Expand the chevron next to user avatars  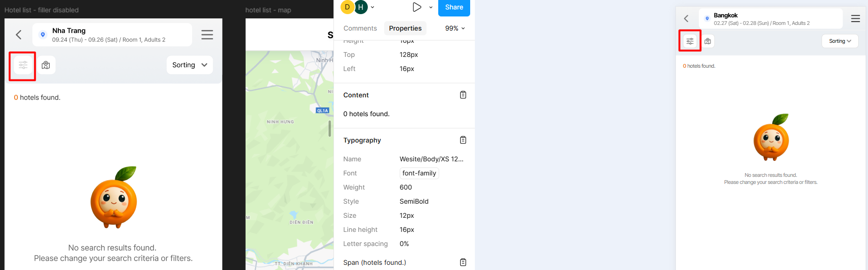tap(372, 7)
